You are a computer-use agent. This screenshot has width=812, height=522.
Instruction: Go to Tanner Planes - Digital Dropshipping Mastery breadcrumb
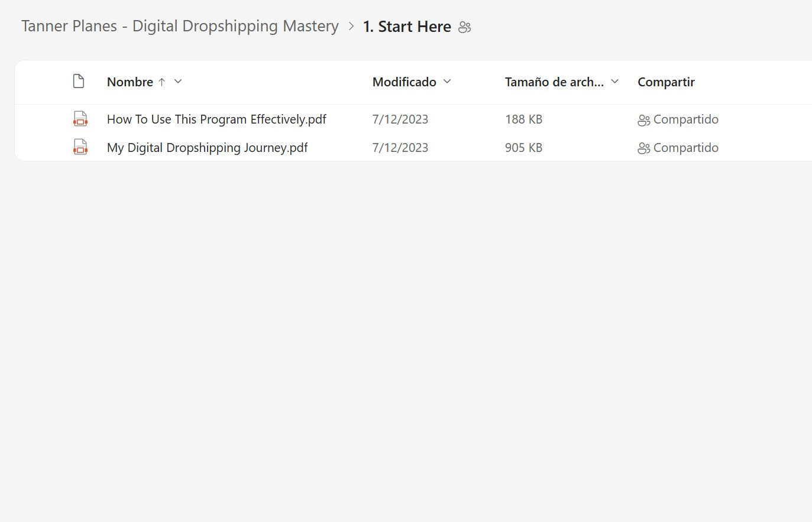pos(180,27)
